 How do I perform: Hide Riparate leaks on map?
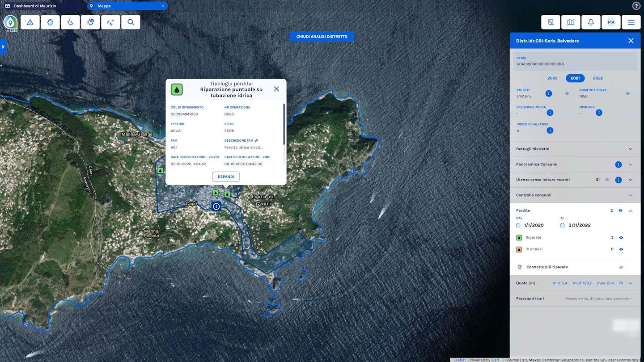click(x=621, y=238)
